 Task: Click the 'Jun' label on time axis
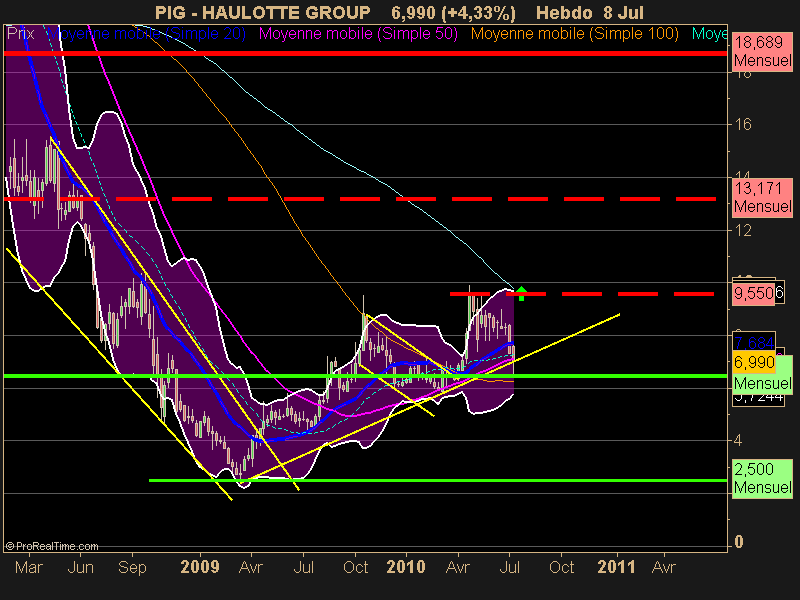tap(81, 567)
